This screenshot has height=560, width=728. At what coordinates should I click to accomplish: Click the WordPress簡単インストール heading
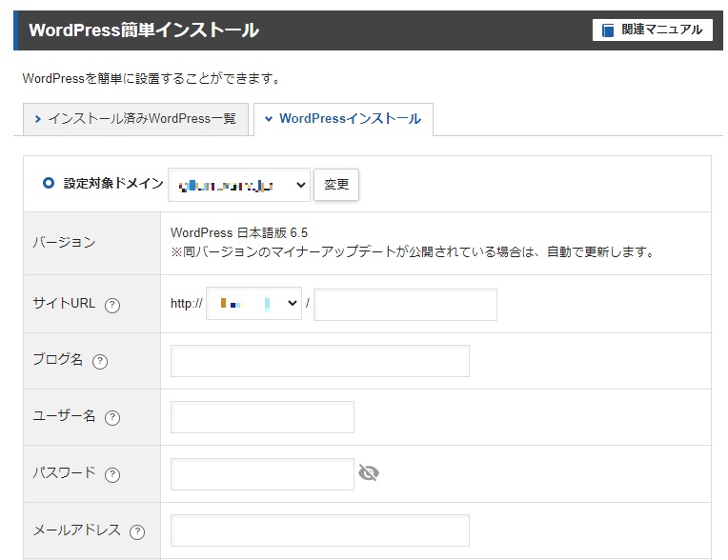coord(144,30)
